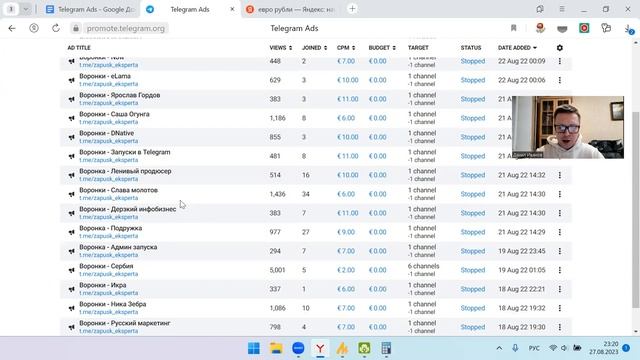This screenshot has width=640, height=360.
Task: Open a new browser tab
Action: coord(352,9)
